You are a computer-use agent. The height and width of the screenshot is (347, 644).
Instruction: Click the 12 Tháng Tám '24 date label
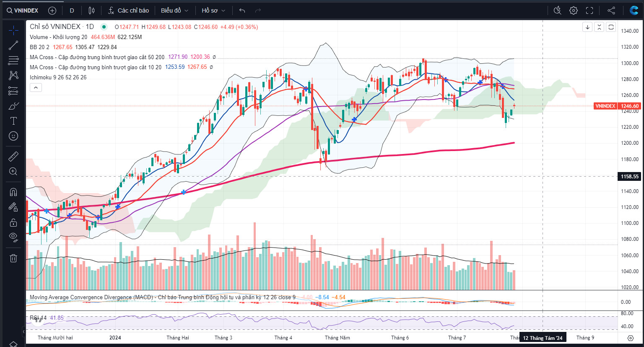pyautogui.click(x=543, y=338)
